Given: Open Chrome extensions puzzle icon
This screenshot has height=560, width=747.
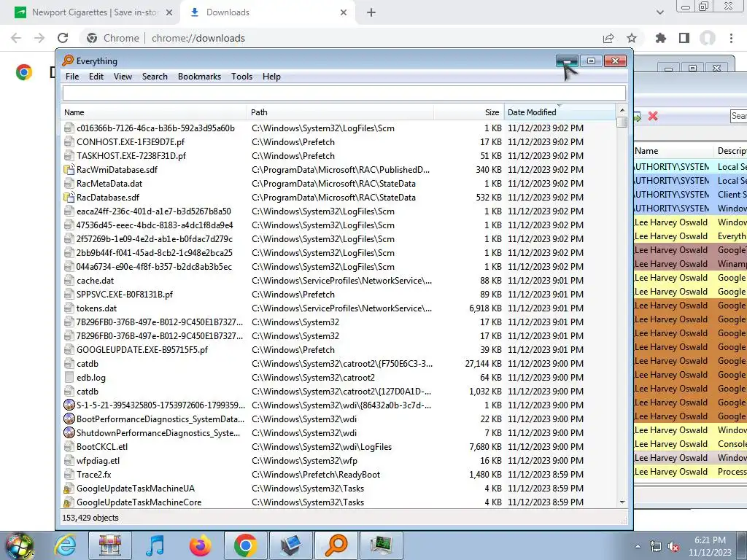Looking at the screenshot, I should tap(661, 38).
